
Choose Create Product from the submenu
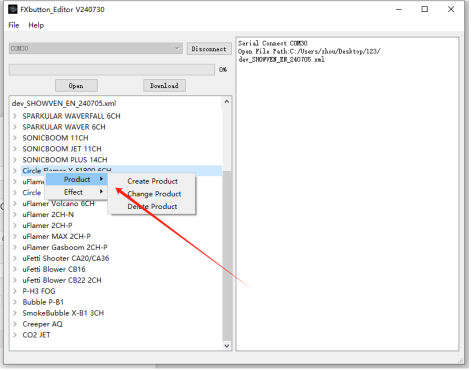coord(152,181)
